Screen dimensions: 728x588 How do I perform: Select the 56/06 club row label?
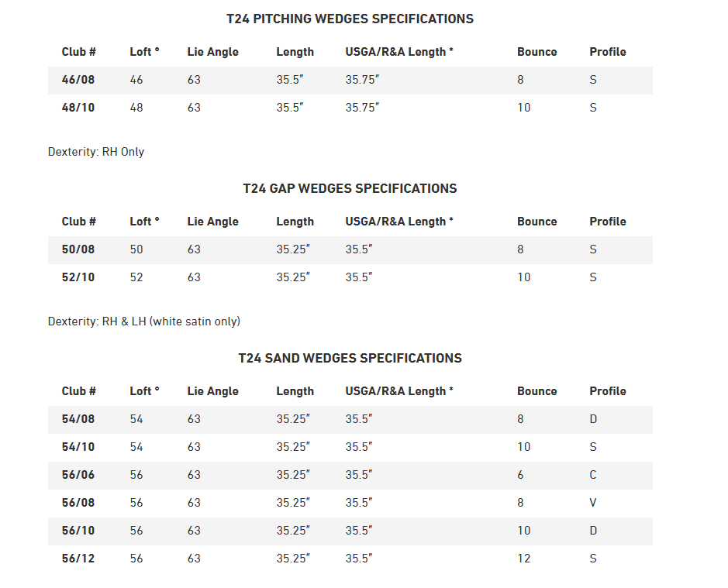coord(78,475)
